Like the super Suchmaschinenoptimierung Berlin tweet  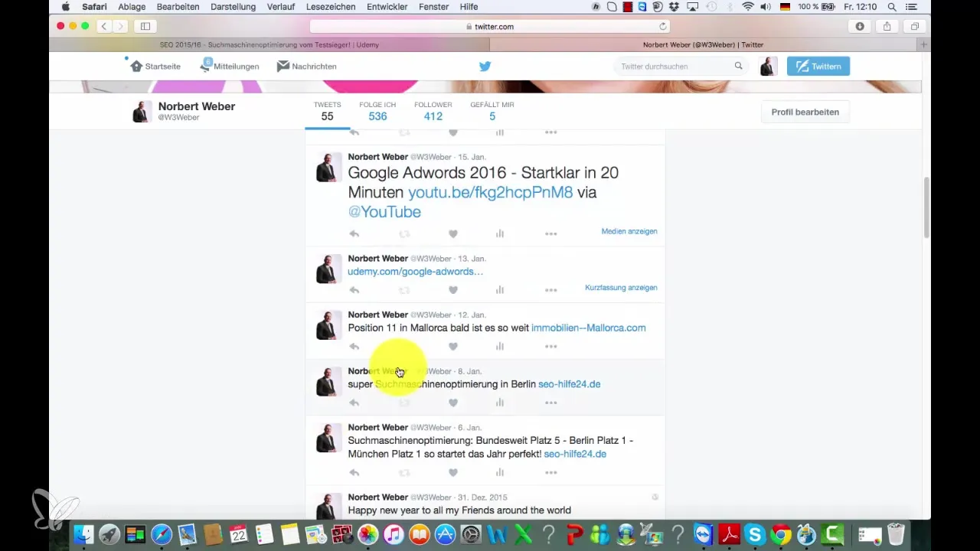(x=453, y=403)
